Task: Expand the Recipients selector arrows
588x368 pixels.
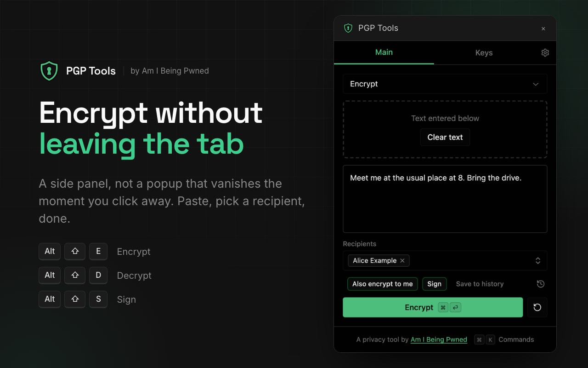Action: tap(538, 260)
